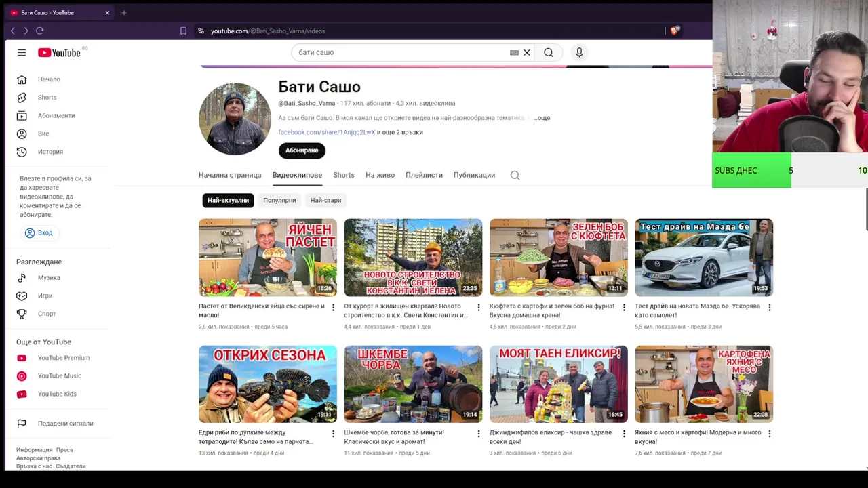The width and height of the screenshot is (868, 488).
Task: Select the Най-стари filter chip
Action: 325,200
